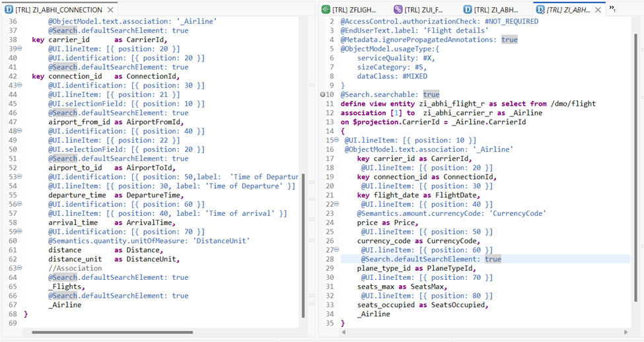Click the marker icon beside line 10
The height and width of the screenshot is (342, 644).
(322, 95)
